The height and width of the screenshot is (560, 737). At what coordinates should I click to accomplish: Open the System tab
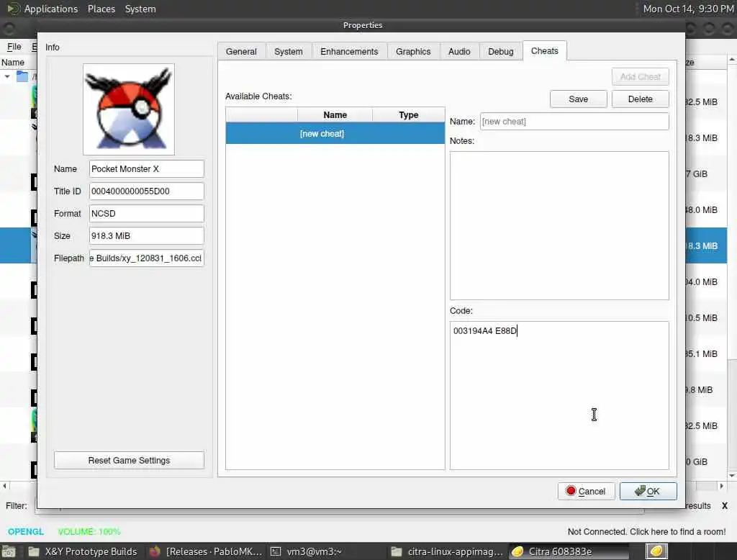(289, 51)
